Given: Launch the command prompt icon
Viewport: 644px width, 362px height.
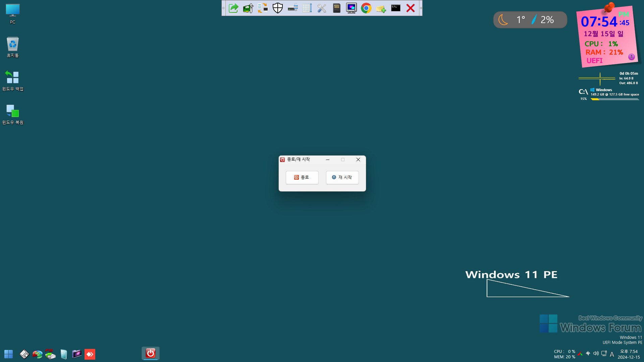Looking at the screenshot, I should click(x=396, y=8).
